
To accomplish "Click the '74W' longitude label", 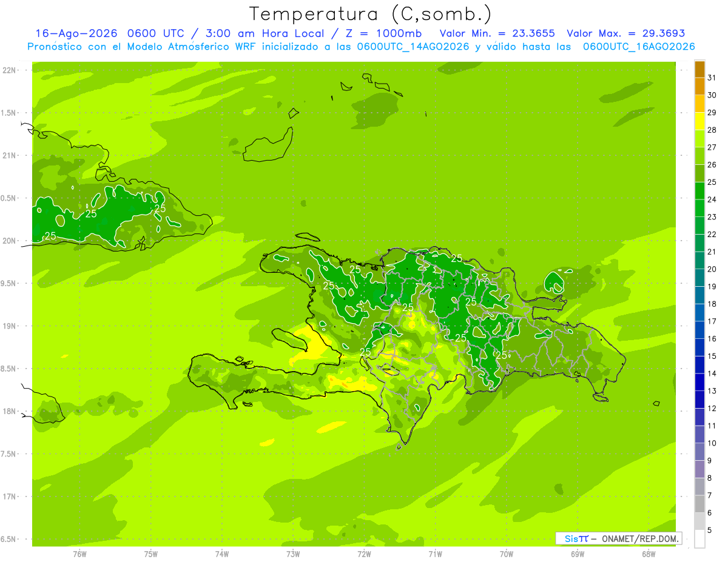I will pyautogui.click(x=222, y=554).
